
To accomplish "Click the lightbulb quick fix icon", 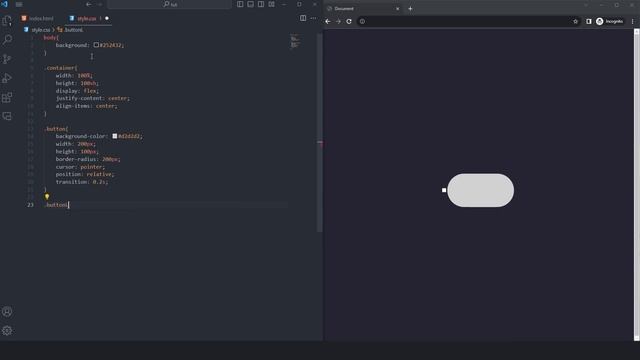I will tap(47, 197).
